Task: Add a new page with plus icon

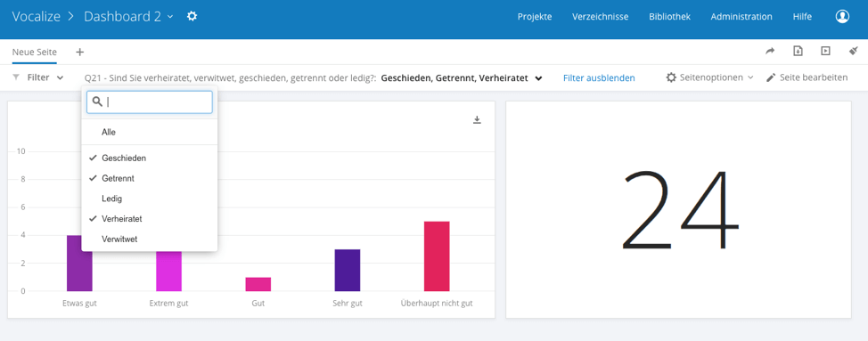Action: (79, 52)
